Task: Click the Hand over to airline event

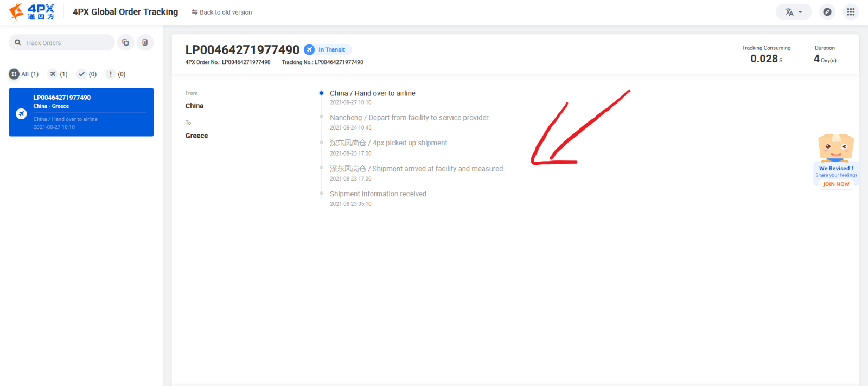Action: (373, 93)
